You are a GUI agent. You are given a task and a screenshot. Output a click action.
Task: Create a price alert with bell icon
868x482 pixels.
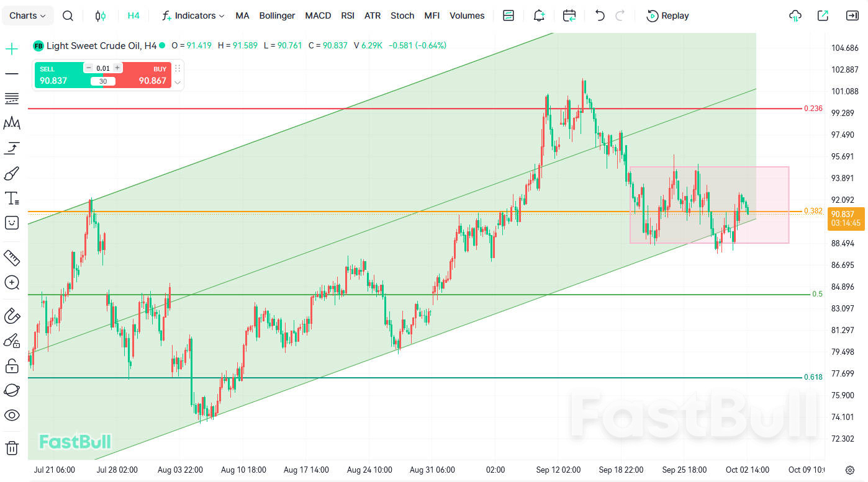[539, 16]
